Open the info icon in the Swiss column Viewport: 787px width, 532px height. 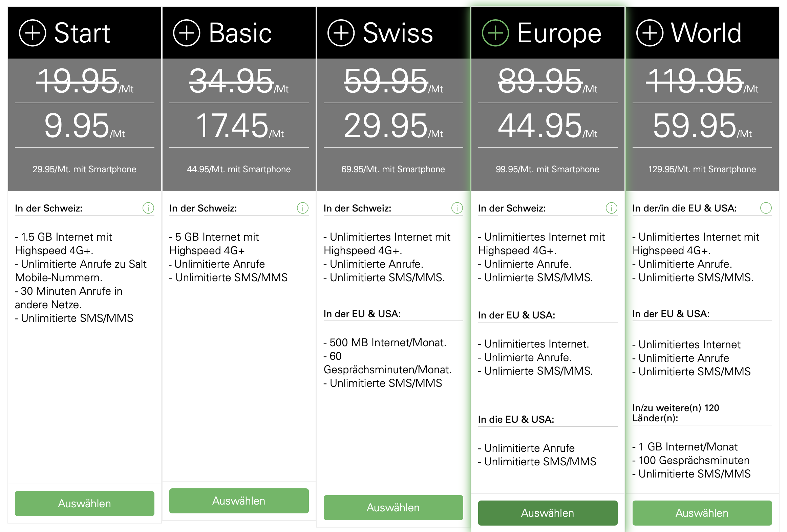point(457,208)
